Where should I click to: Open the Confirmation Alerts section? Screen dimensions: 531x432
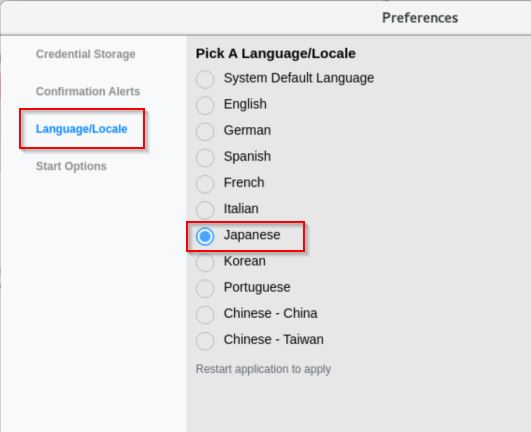pos(88,91)
